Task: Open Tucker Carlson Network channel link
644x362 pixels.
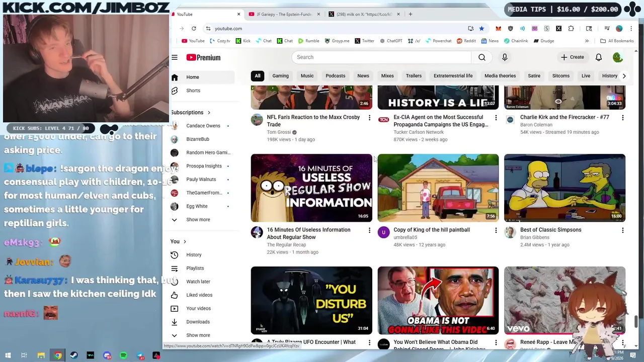Action: click(x=419, y=132)
